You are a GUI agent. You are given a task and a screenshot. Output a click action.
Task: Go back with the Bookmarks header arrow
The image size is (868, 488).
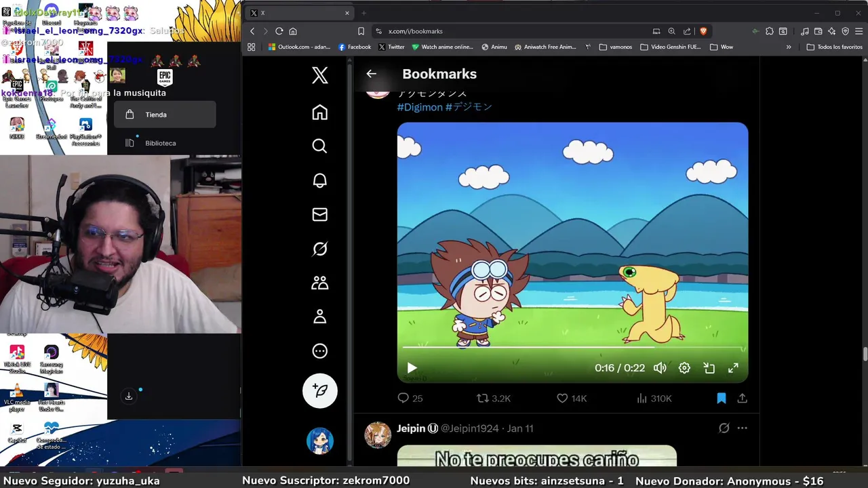371,74
